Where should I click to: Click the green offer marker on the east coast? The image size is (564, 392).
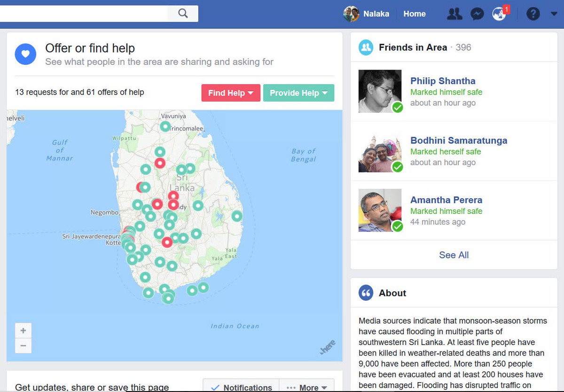pos(237,216)
